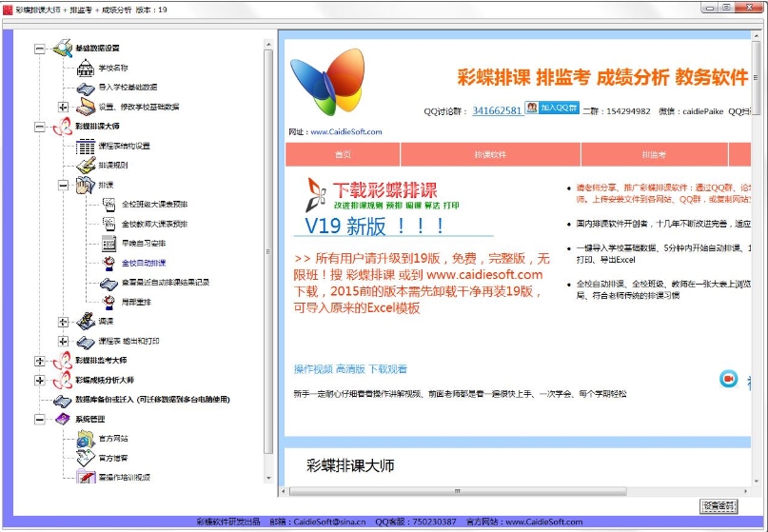The width and height of the screenshot is (768, 532).
Task: Expand the 彩蝶成绩分析大师 node
Action: point(40,380)
